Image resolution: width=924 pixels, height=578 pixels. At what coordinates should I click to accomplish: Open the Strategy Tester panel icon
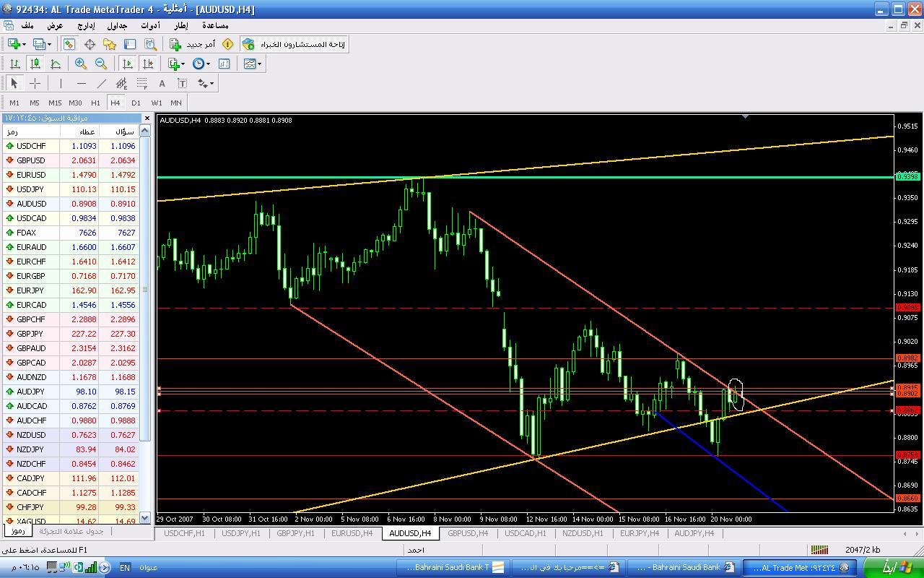click(x=150, y=44)
